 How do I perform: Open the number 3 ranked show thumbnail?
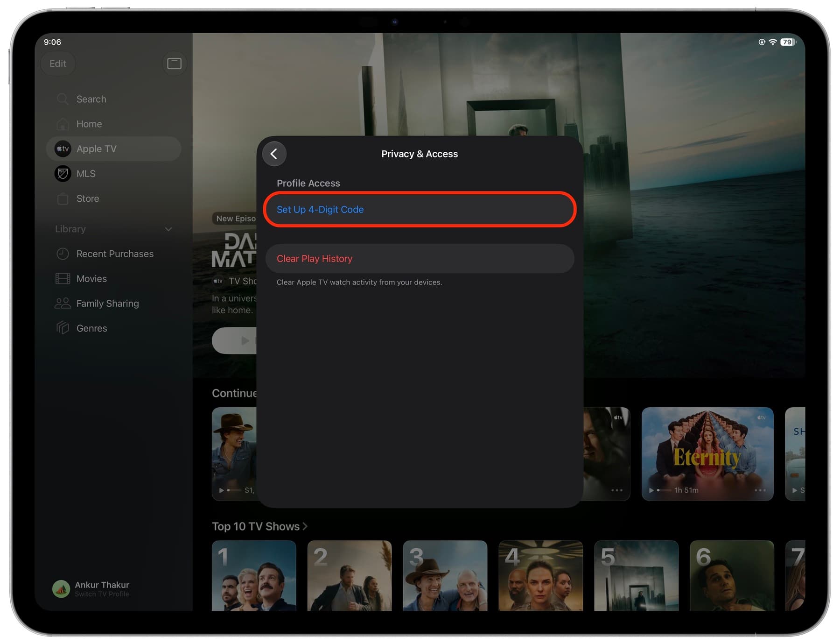coord(445,575)
